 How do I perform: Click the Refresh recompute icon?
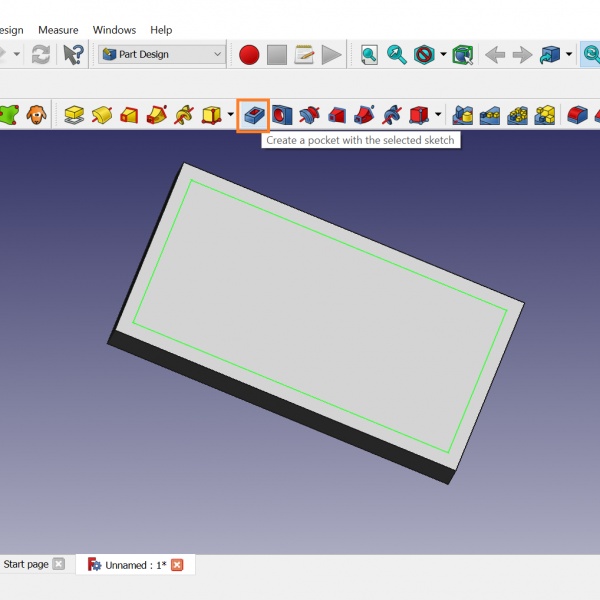pyautogui.click(x=41, y=55)
